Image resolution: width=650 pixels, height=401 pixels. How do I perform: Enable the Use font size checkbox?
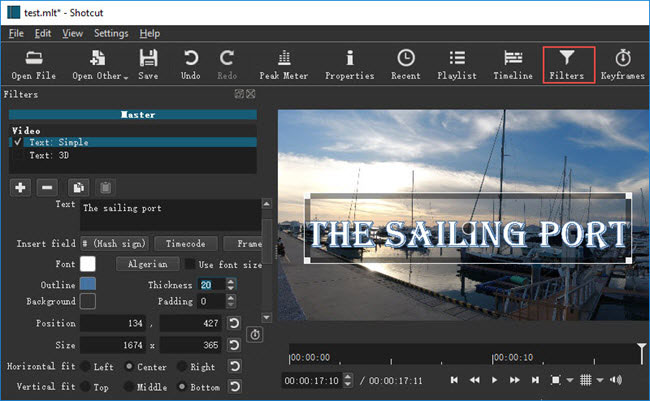(x=190, y=264)
